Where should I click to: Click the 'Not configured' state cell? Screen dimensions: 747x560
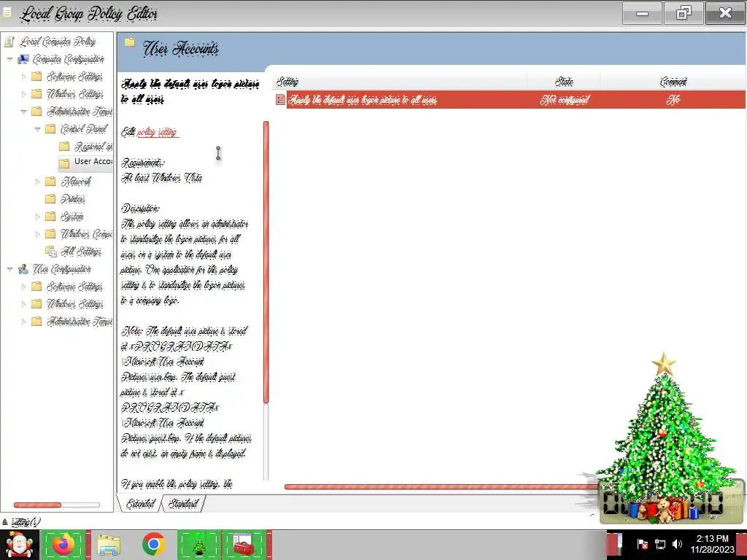[565, 99]
